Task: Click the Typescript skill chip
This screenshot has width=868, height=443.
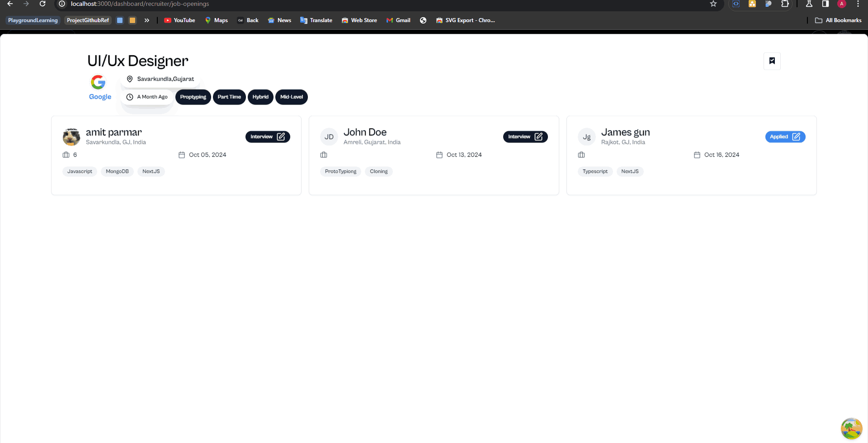Action: [x=595, y=172]
